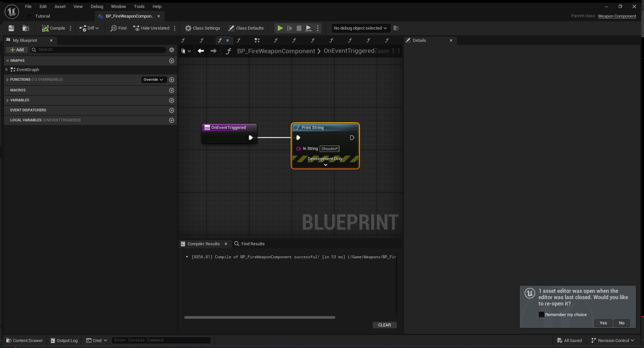Click Print String output execution pin
The height and width of the screenshot is (348, 644).
[352, 138]
